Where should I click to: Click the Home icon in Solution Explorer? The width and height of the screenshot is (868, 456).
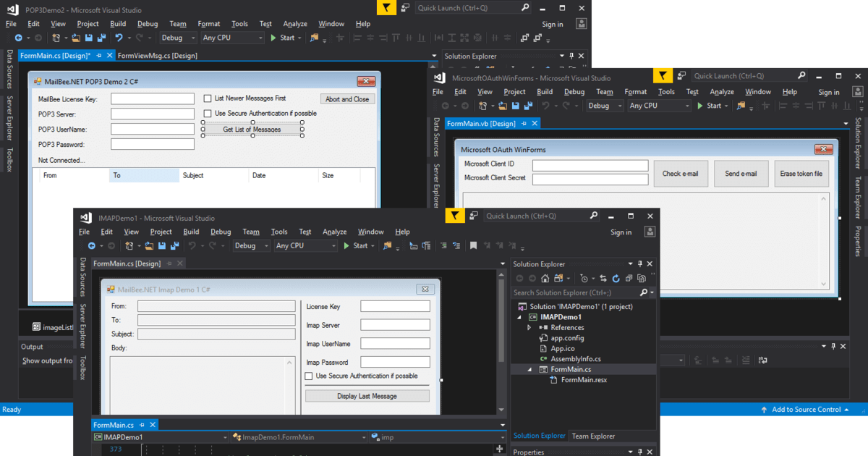point(545,278)
